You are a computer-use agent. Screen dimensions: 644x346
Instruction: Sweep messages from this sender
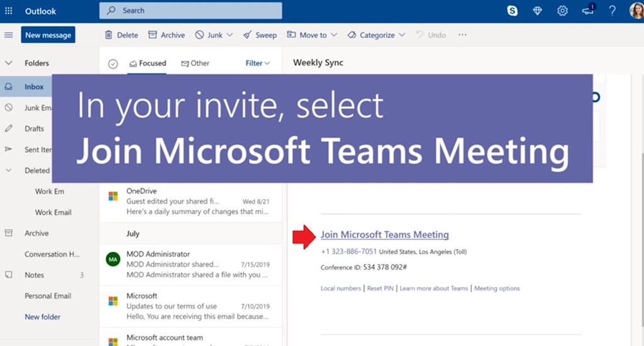[260, 35]
